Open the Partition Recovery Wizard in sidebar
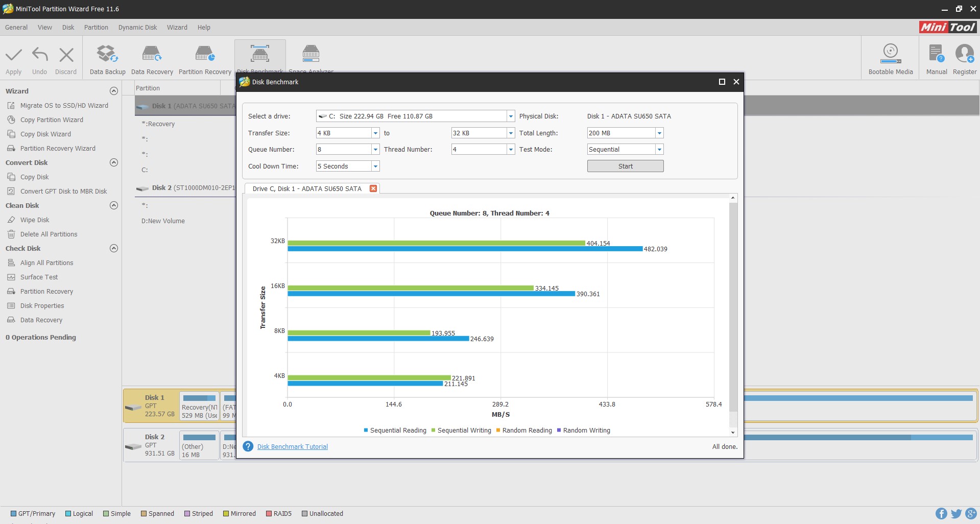Image resolution: width=980 pixels, height=524 pixels. 58,148
